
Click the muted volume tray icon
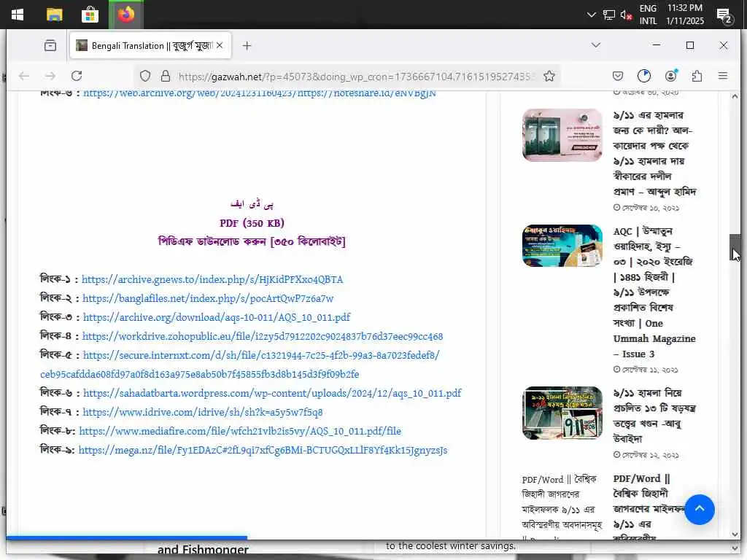point(626,15)
